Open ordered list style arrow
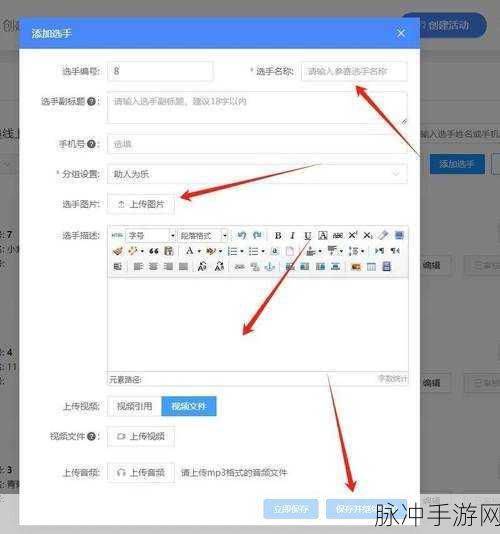The width and height of the screenshot is (500, 534). click(x=242, y=252)
